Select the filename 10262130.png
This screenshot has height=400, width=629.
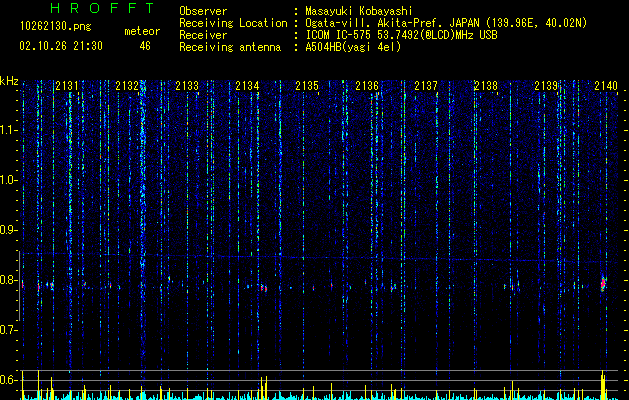tap(56, 27)
